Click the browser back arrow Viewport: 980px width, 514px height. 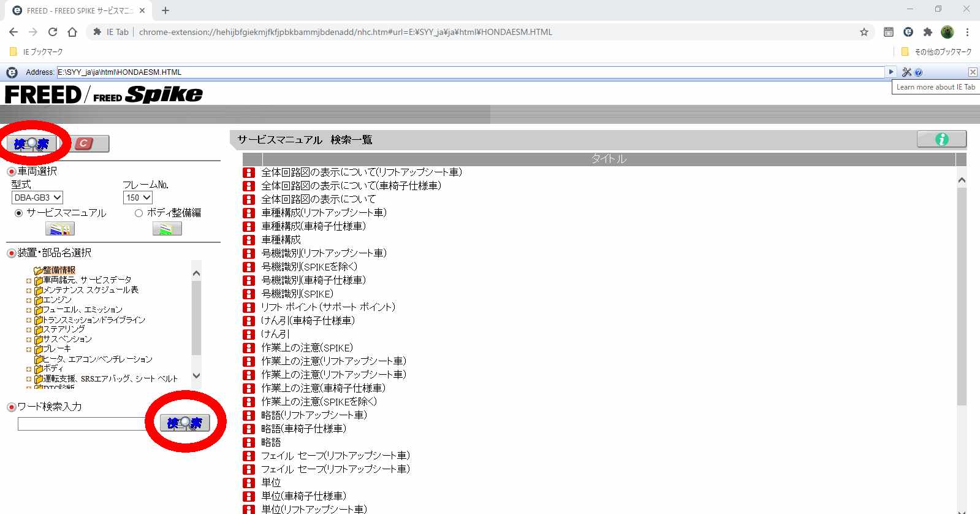(x=13, y=32)
